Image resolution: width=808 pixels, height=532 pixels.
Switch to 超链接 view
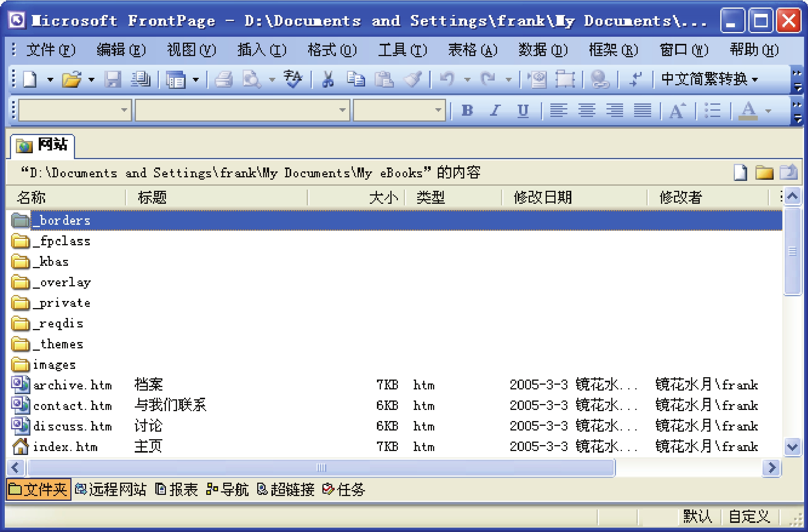coord(286,489)
